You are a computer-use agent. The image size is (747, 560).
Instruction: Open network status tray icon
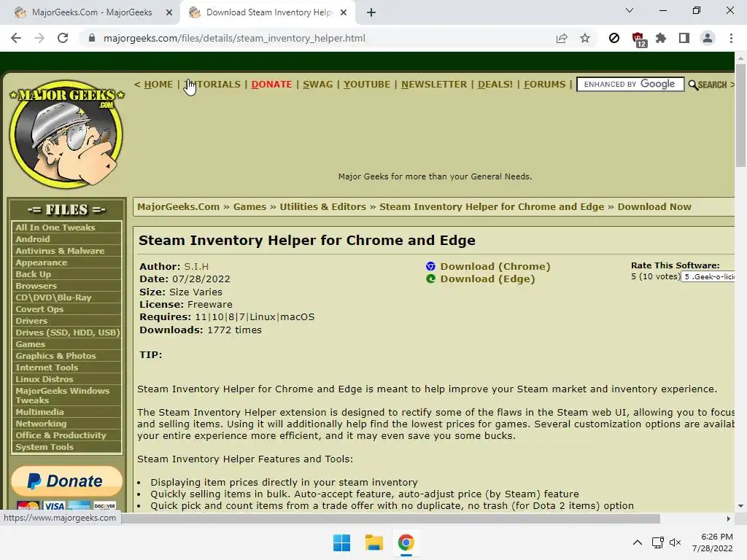658,542
